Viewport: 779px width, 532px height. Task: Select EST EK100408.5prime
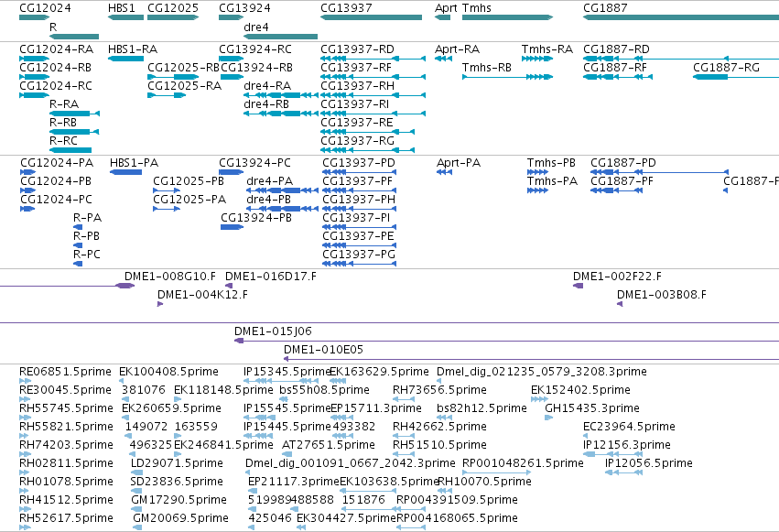[x=169, y=372]
